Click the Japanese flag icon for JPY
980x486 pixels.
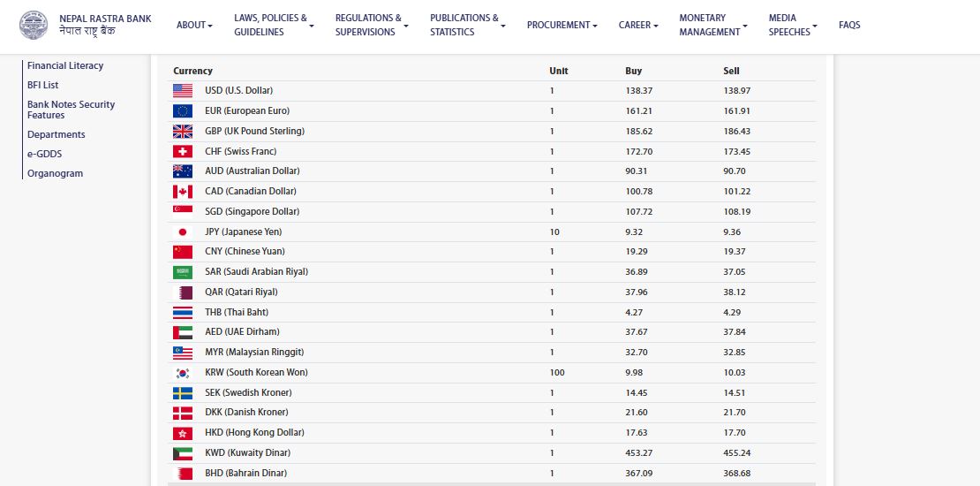click(x=183, y=232)
